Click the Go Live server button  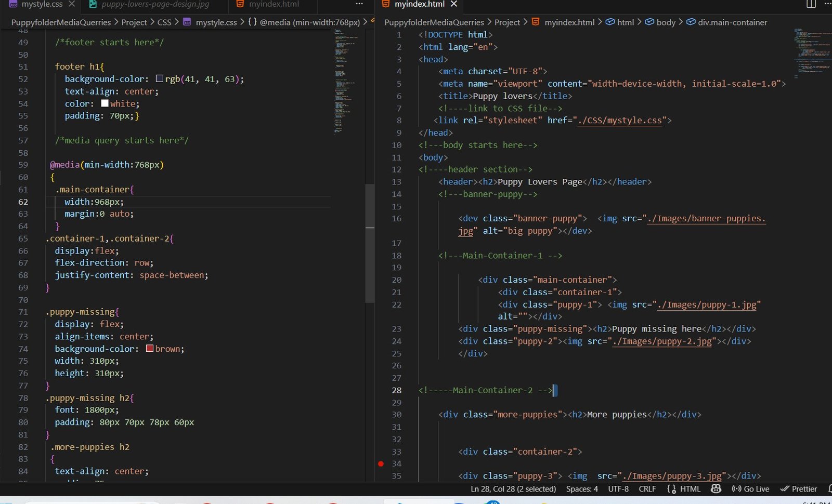point(750,489)
